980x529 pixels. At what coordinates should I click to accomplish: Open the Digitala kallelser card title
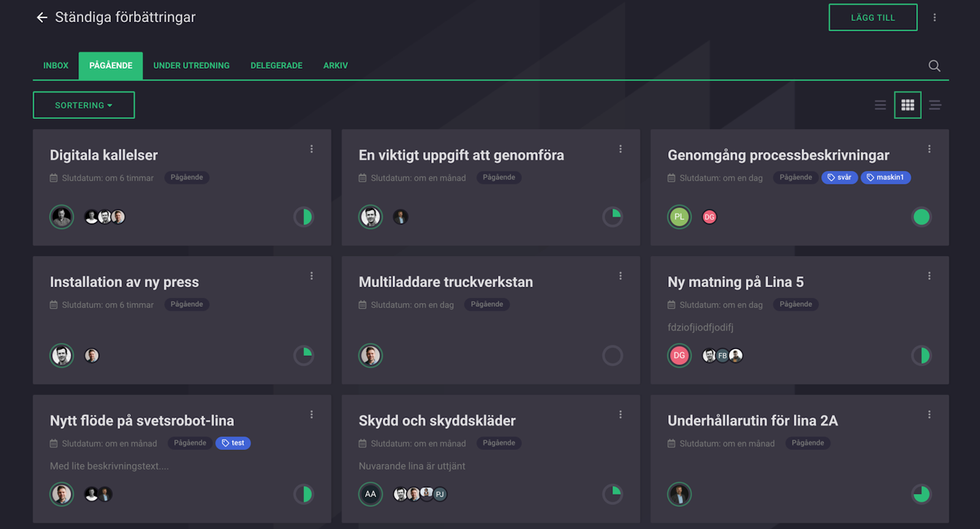pos(104,156)
